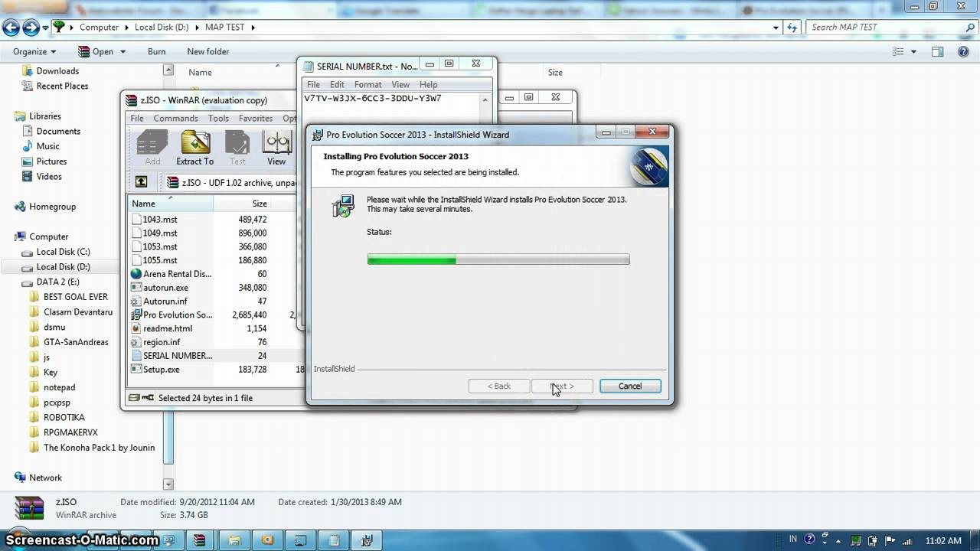This screenshot has width=980, height=551.
Task: Open the Organize dropdown menu
Action: point(34,51)
